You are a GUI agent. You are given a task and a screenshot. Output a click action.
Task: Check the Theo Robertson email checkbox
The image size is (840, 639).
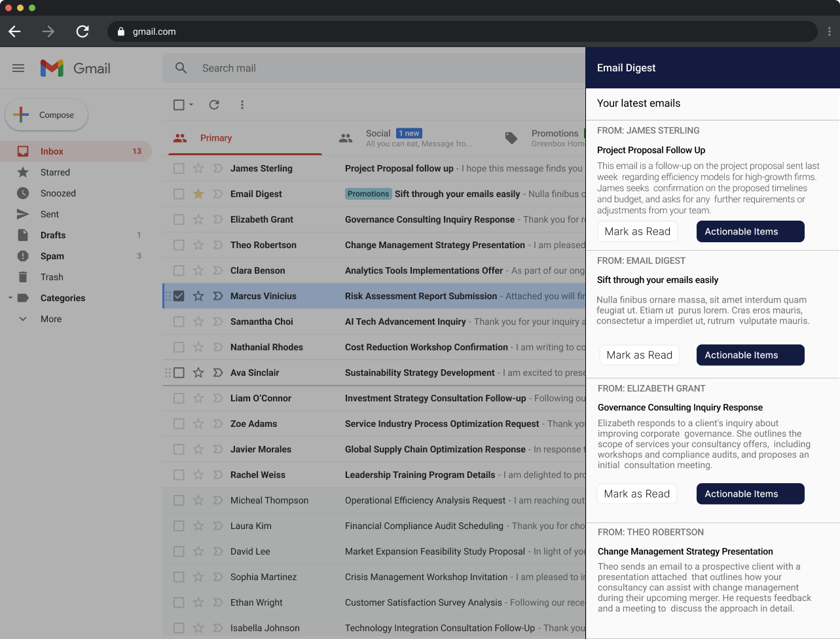(179, 245)
